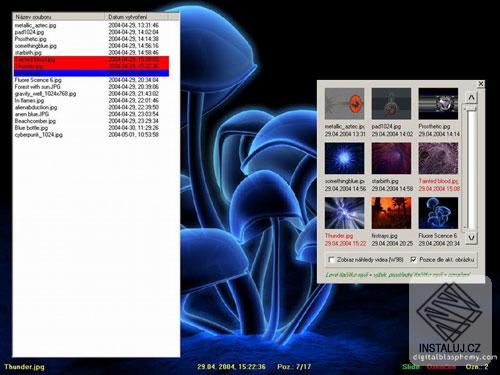
Task: Click the 'Poz.: 7/17' position indicator
Action: pyautogui.click(x=294, y=367)
